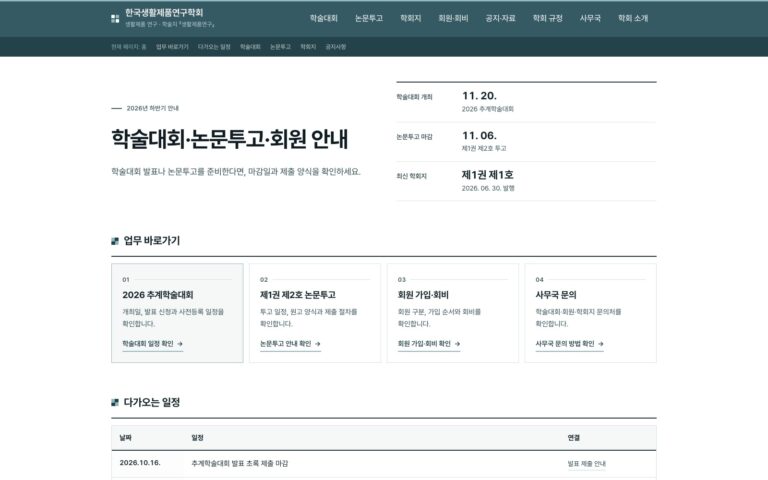Open the 회원·회비 main menu
Viewport: 768px width, 480px height.
[453, 18]
